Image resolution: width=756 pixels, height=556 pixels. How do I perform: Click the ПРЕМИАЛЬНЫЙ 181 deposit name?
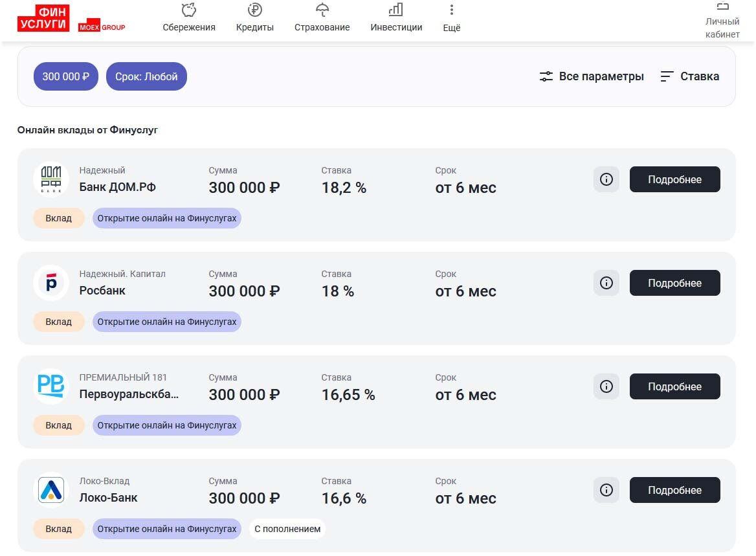coord(123,377)
